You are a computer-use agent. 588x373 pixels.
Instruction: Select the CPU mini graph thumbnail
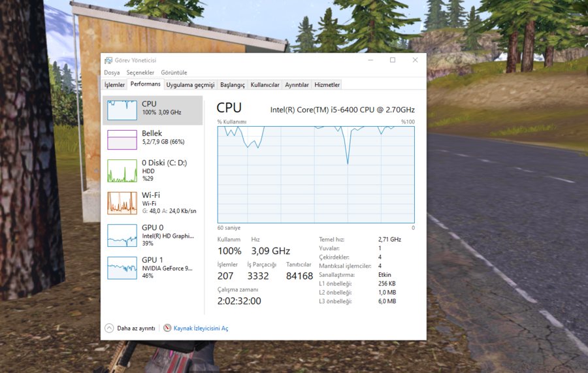(122, 110)
